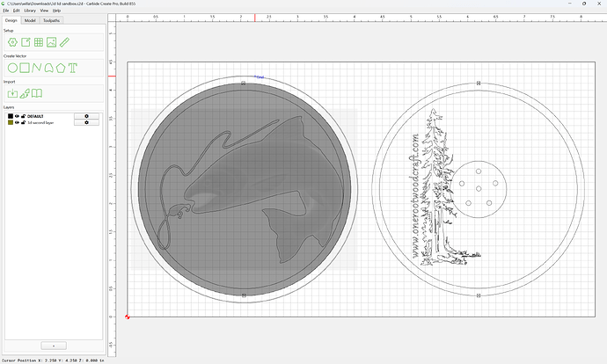Click the background image icon in Setup
Viewport: 607px width, 364px height.
click(52, 42)
